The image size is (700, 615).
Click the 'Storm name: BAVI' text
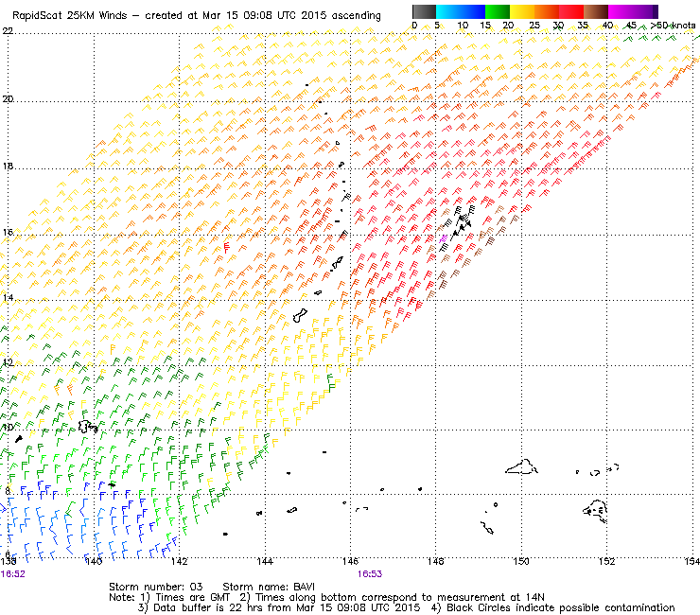click(269, 587)
